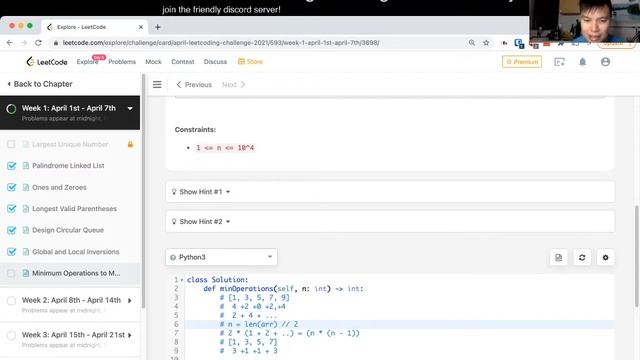Click the blue extension icon in browser toolbar
This screenshot has width=640, height=360.
(x=519, y=43)
